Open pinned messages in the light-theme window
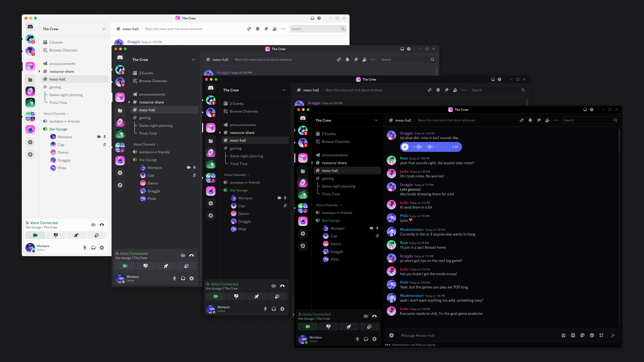This screenshot has width=644, height=362. point(266,29)
